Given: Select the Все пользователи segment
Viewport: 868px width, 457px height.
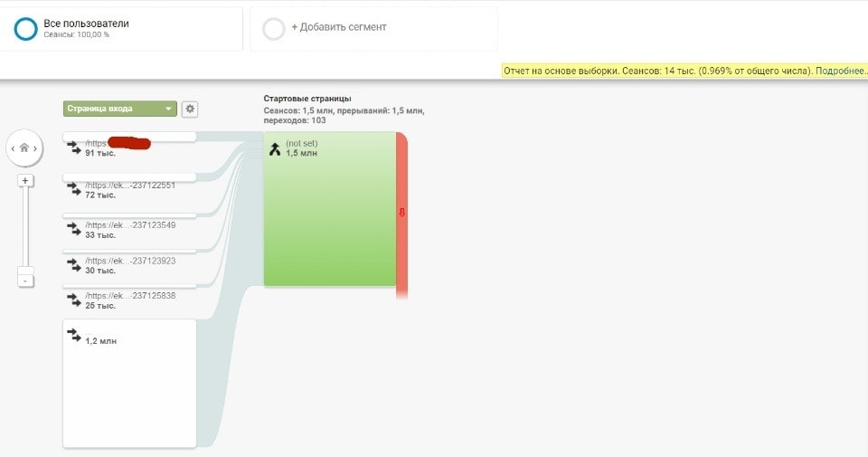Looking at the screenshot, I should tap(120, 29).
